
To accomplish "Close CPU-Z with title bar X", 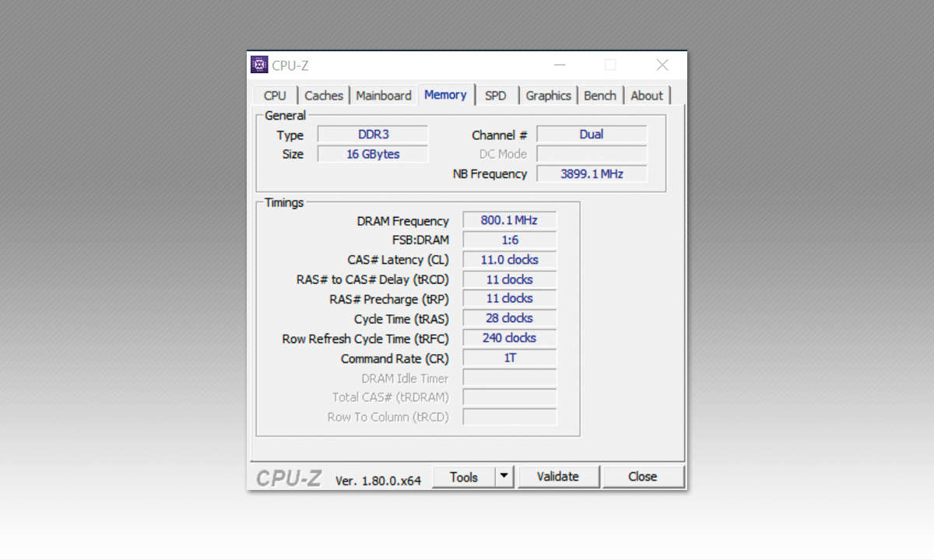I will coord(662,65).
